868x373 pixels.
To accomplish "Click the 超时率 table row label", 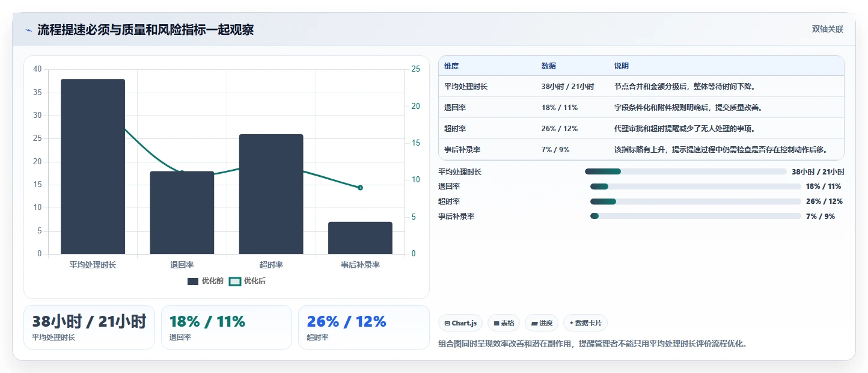I will pos(455,129).
